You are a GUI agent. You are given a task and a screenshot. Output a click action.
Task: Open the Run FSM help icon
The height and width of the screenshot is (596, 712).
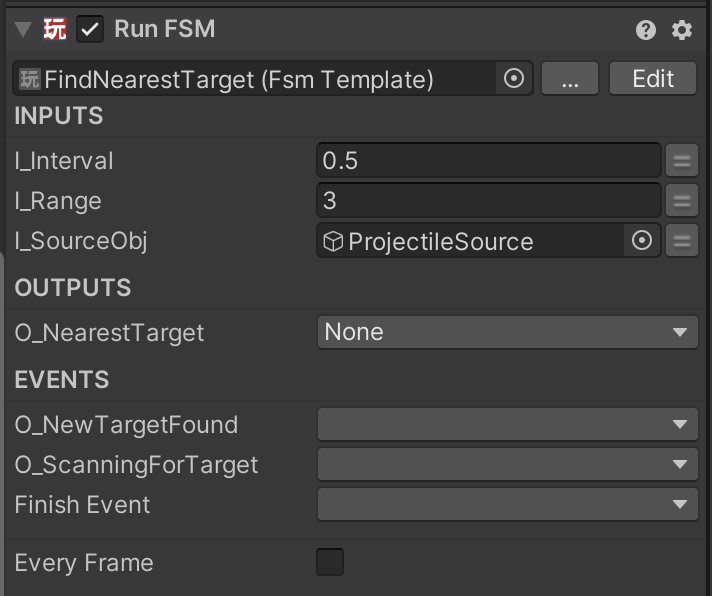point(645,30)
